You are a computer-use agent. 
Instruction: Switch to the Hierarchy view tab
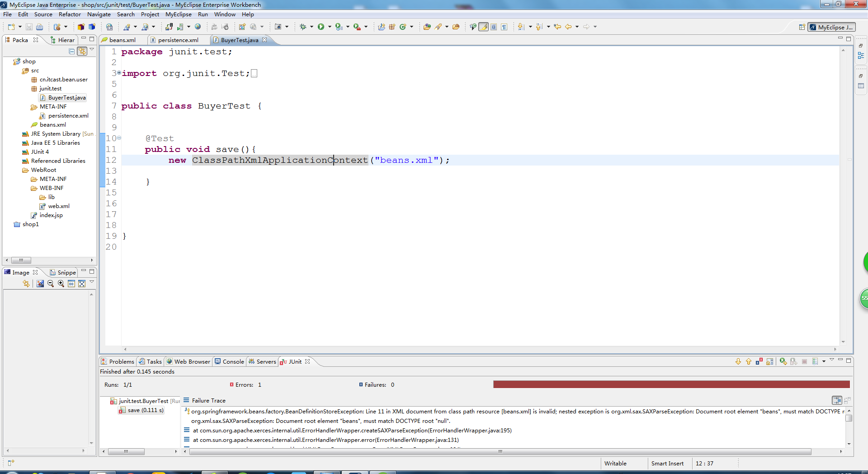coord(62,40)
